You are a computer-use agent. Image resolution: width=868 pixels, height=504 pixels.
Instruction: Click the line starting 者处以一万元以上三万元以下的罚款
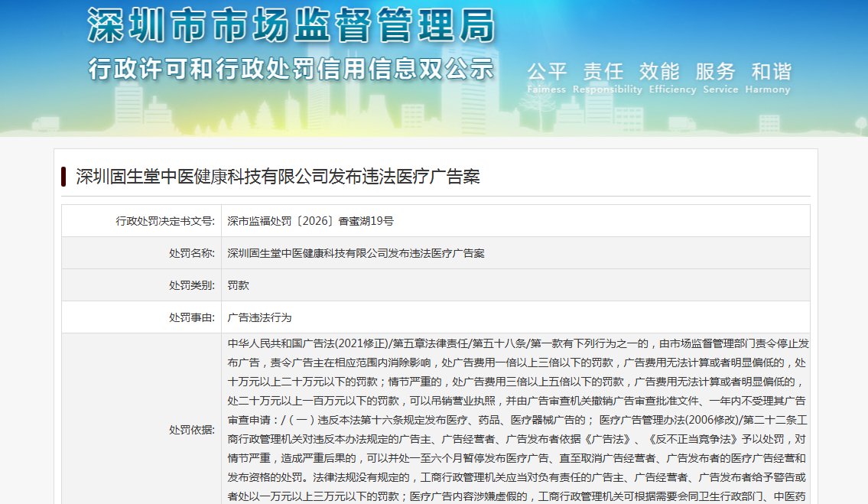[x=516, y=496]
